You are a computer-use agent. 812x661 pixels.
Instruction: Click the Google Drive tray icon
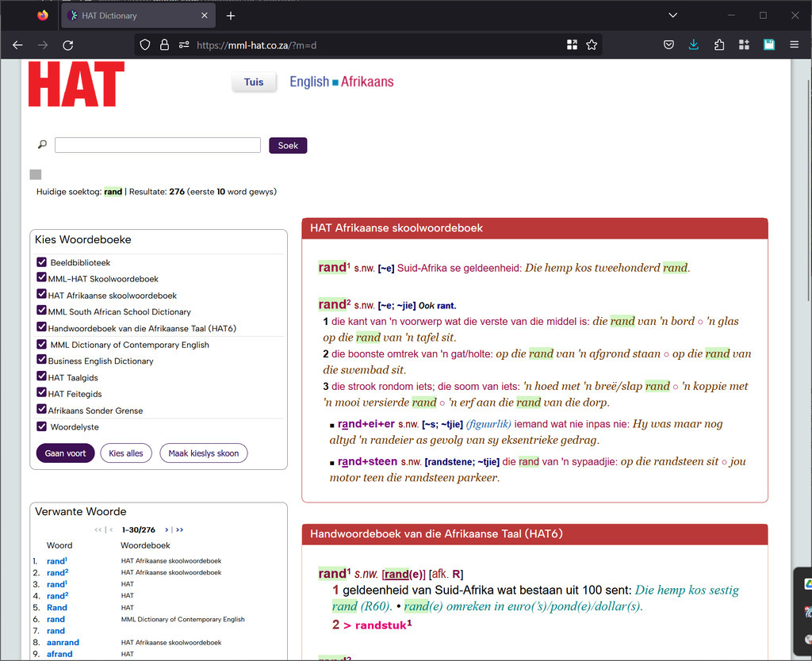click(x=808, y=584)
